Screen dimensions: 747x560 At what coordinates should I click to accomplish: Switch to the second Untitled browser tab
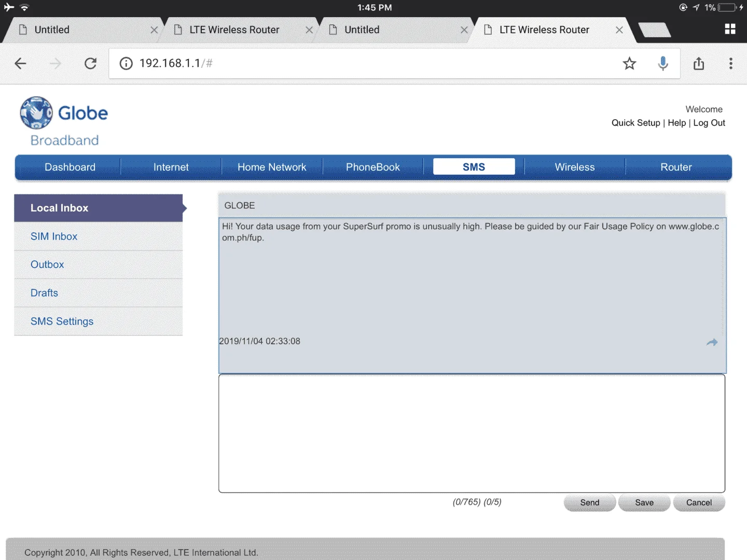click(x=394, y=30)
